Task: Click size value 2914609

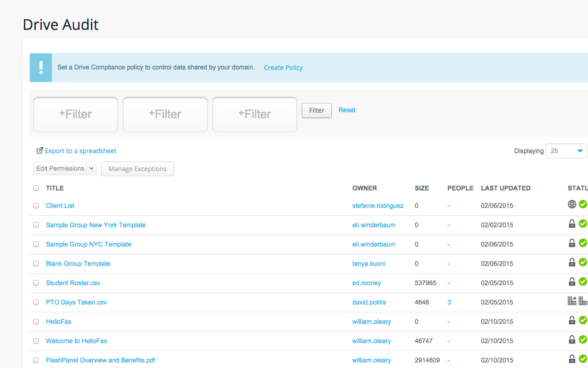Action: click(427, 360)
